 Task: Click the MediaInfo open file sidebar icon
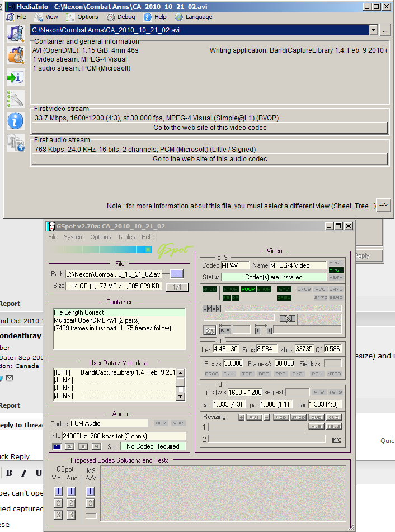[16, 34]
